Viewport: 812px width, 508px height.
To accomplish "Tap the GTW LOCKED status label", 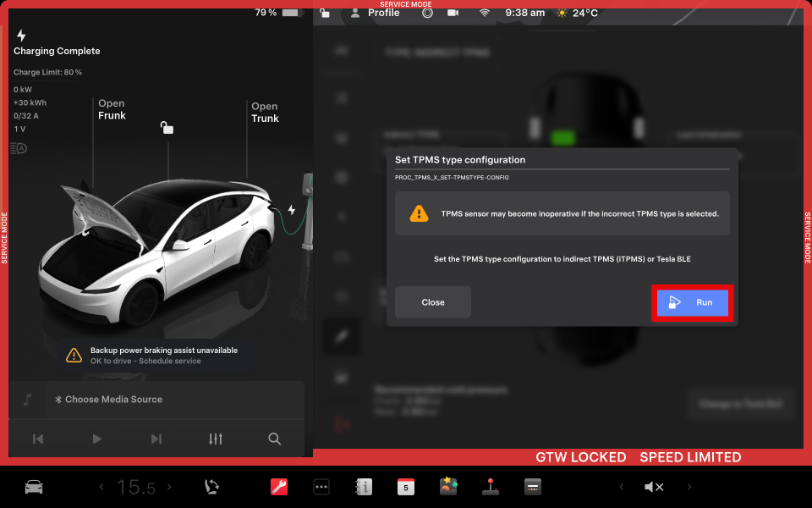I will 580,457.
